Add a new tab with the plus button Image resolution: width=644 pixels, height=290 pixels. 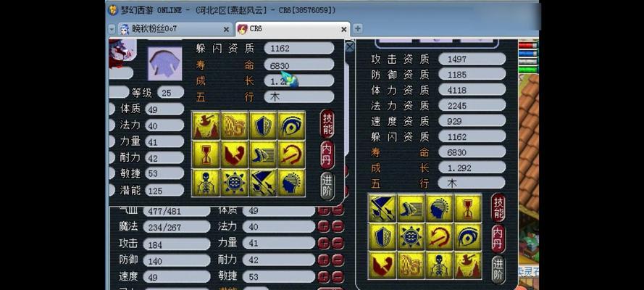pos(358,29)
